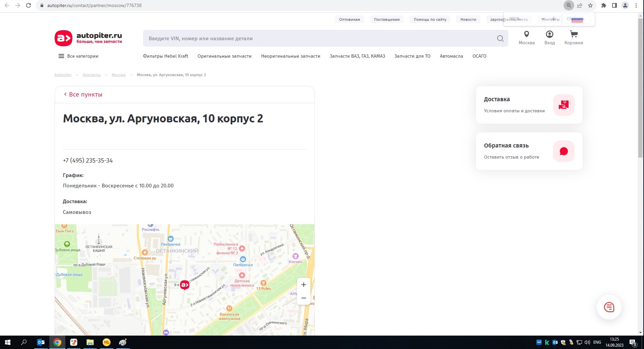Image resolution: width=644 pixels, height=349 pixels.
Task: Zoom out on the map
Action: (x=303, y=298)
